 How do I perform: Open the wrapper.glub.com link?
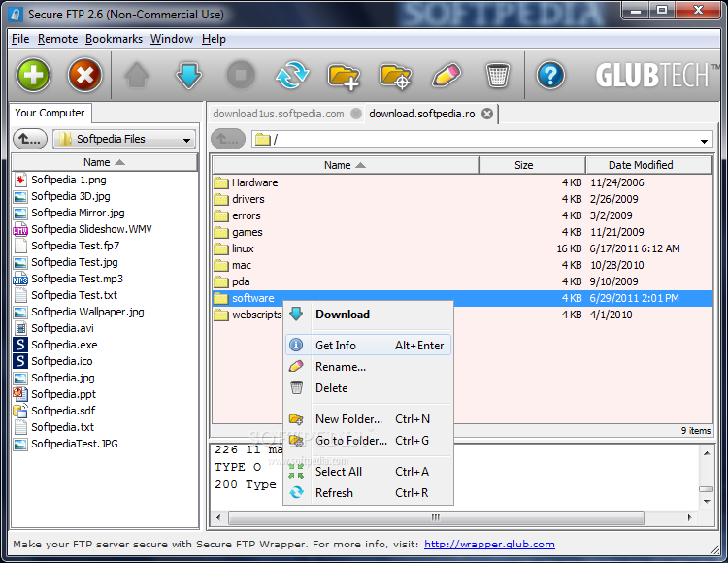[x=489, y=544]
